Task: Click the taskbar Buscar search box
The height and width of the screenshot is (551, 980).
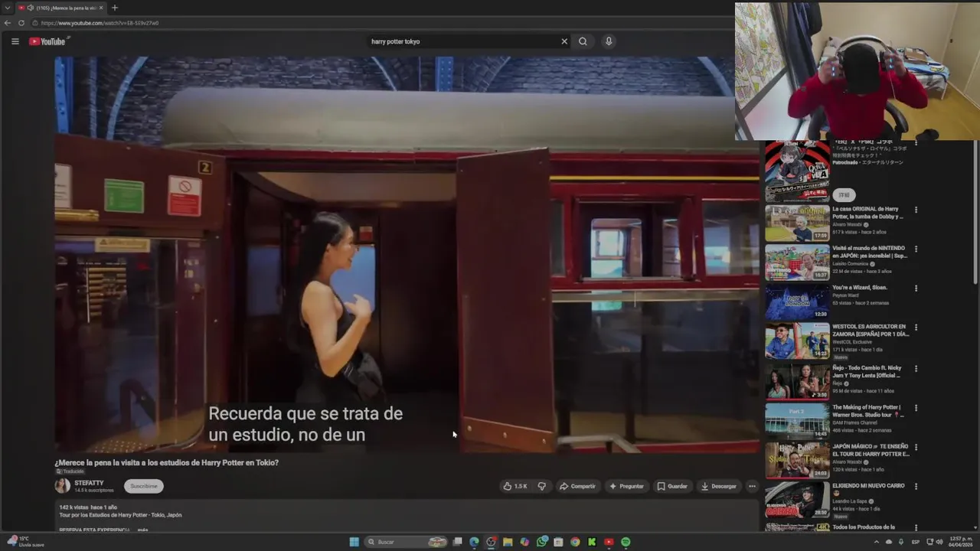Action: 406,542
